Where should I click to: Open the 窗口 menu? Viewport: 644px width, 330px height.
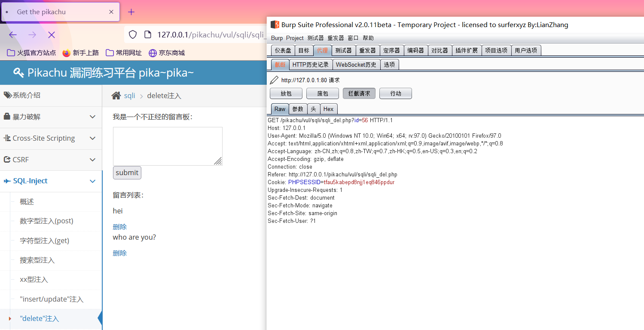coord(353,38)
